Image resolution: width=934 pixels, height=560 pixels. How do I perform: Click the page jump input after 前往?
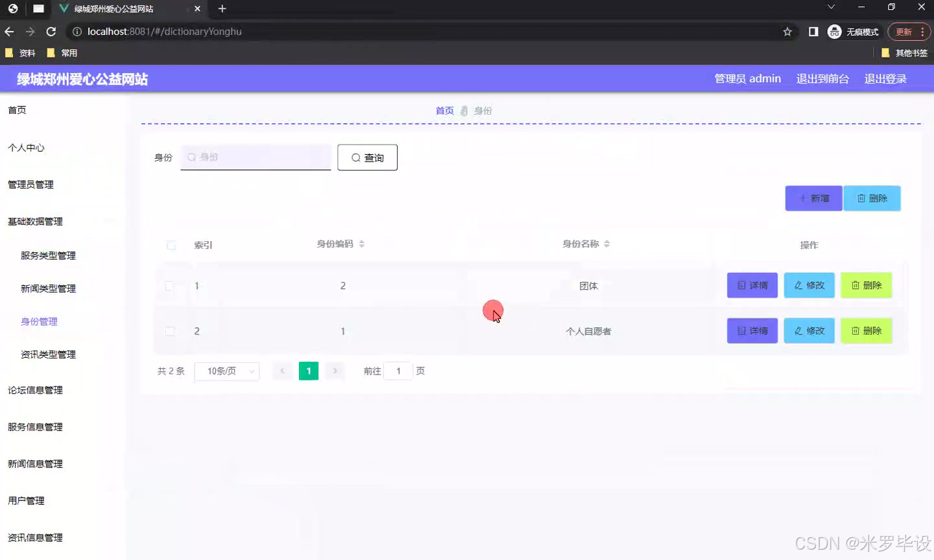pyautogui.click(x=398, y=371)
